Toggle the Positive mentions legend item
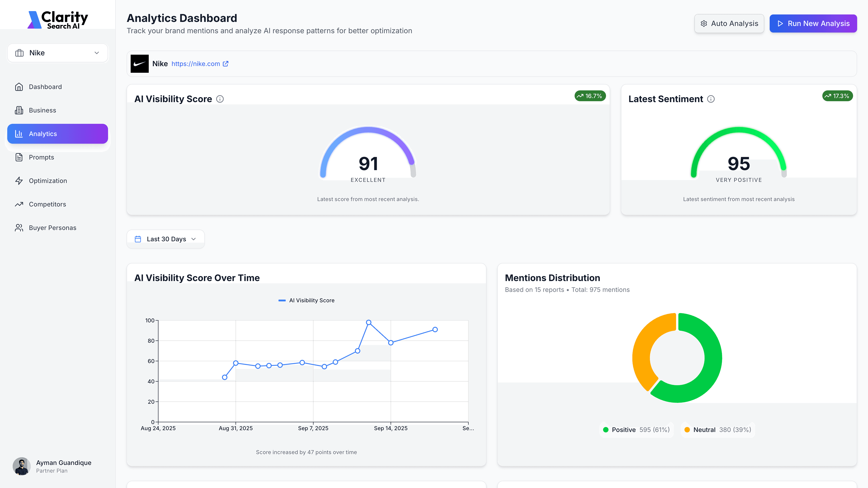 point(636,430)
